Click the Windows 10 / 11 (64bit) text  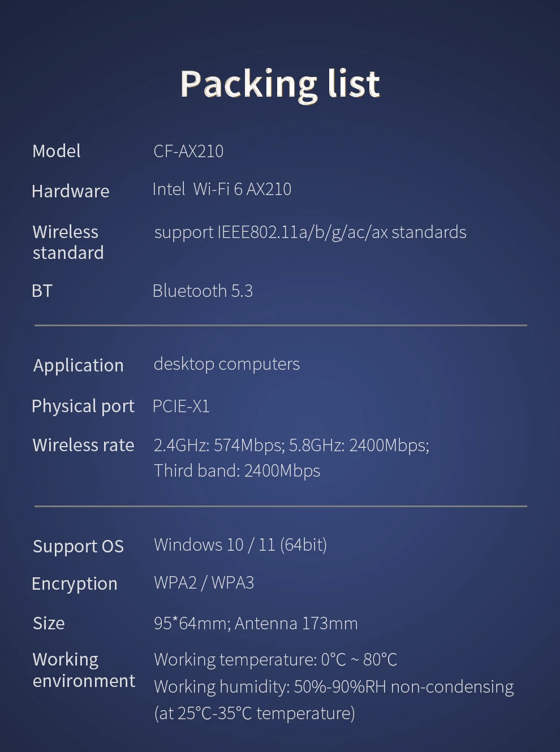pos(240,544)
